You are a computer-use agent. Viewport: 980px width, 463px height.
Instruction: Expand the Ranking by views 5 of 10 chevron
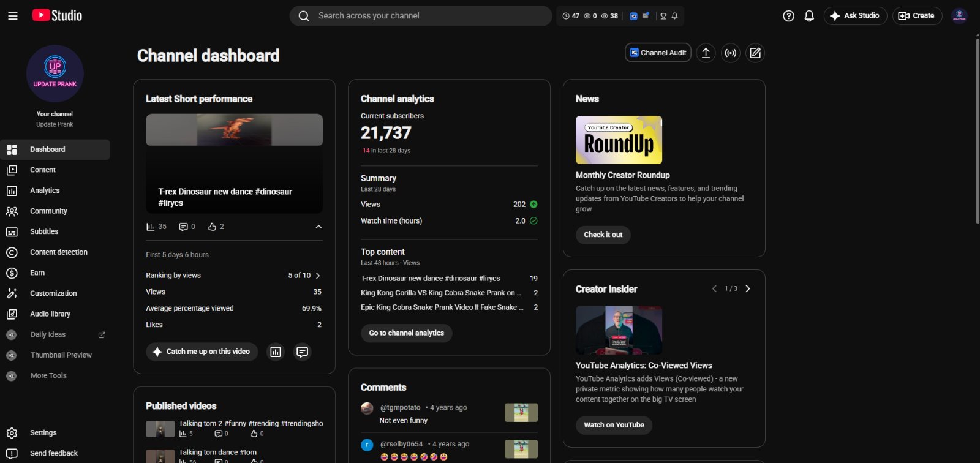coord(318,276)
